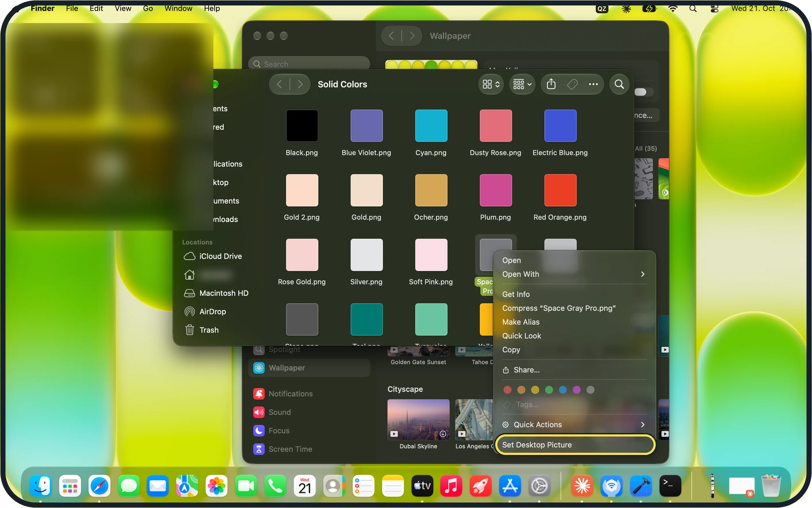Open the More actions ellipsis in Finder toolbar
This screenshot has width=812, height=508.
point(593,84)
